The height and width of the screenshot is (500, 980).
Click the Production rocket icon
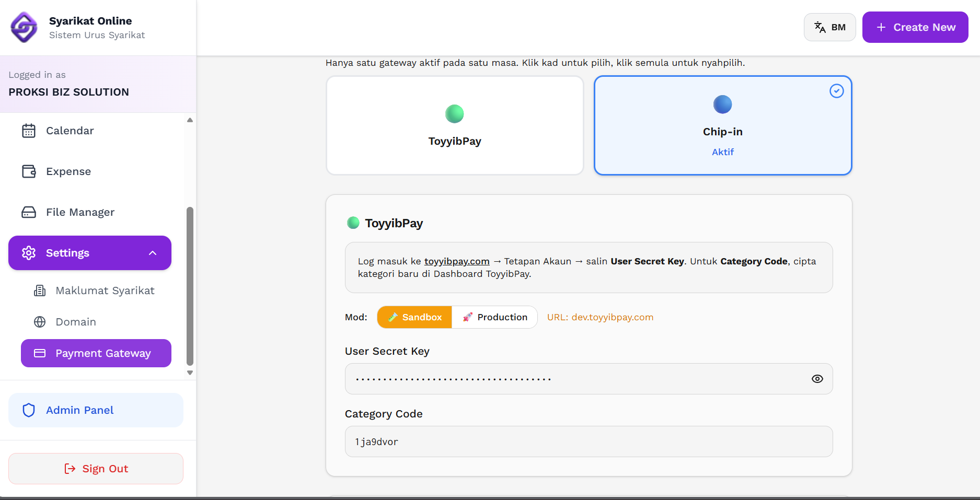(x=468, y=317)
